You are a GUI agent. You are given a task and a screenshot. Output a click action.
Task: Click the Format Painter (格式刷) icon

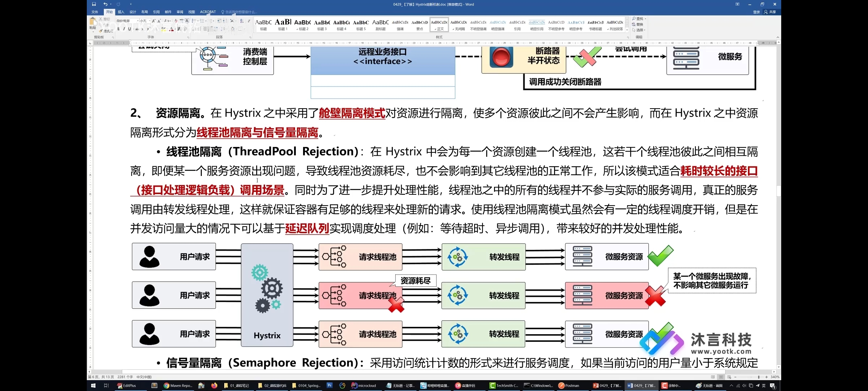point(101,31)
